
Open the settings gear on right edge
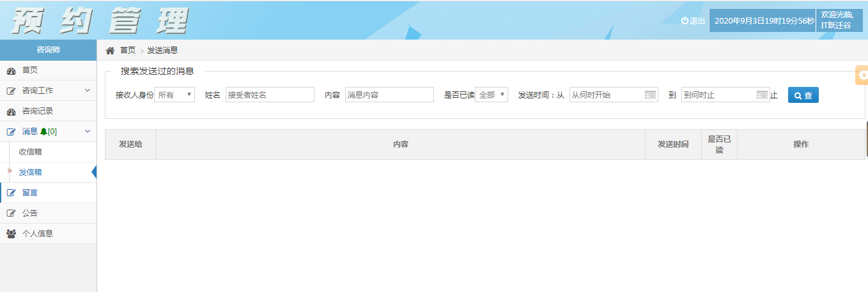point(863,75)
